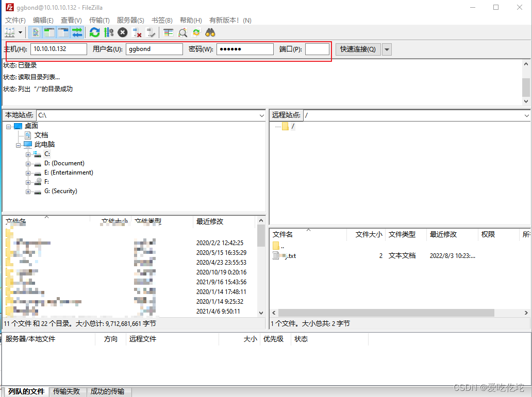Expand the E: (Entertainment) drive node
The width and height of the screenshot is (532, 397).
tap(28, 173)
